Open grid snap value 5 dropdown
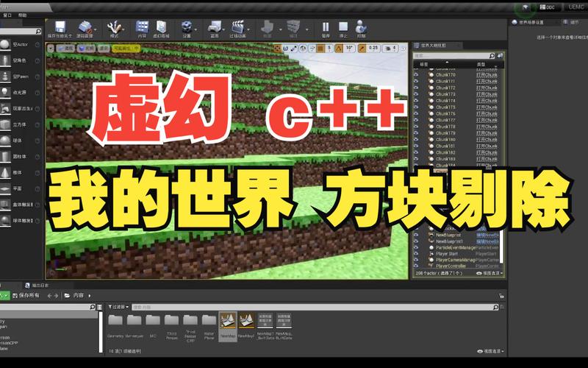The height and width of the screenshot is (368, 588). click(x=329, y=49)
